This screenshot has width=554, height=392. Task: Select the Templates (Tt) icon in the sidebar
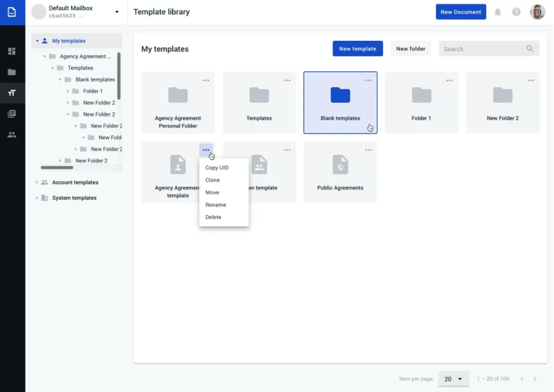click(12, 93)
